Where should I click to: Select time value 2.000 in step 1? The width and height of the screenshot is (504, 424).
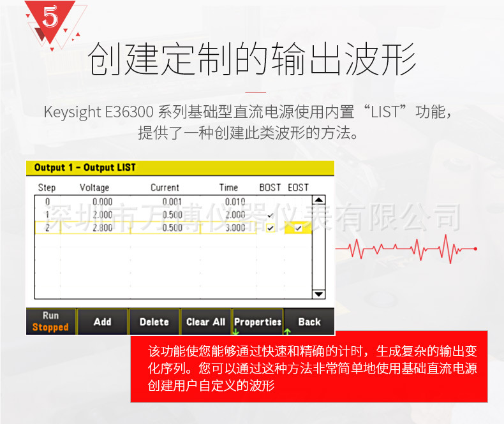coord(235,215)
